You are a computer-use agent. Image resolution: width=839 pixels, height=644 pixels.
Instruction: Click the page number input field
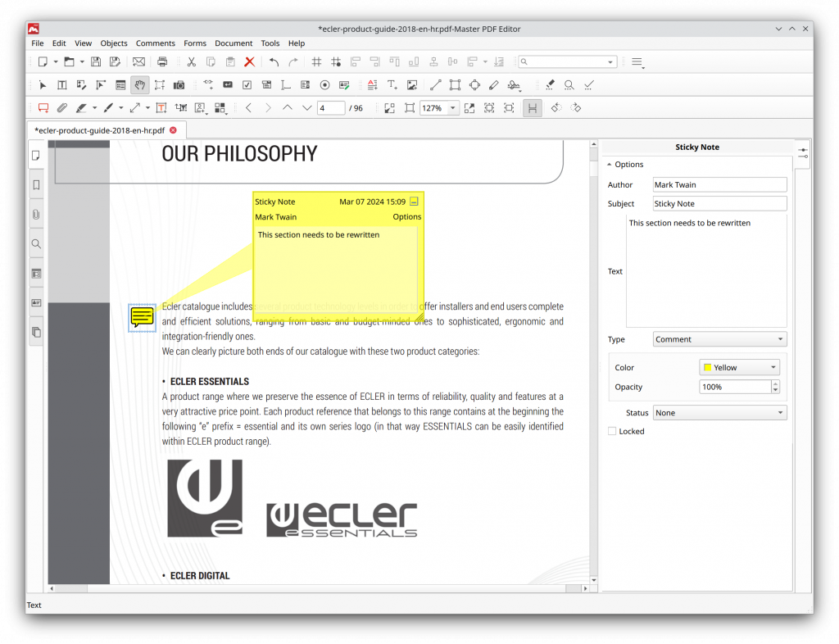tap(331, 107)
